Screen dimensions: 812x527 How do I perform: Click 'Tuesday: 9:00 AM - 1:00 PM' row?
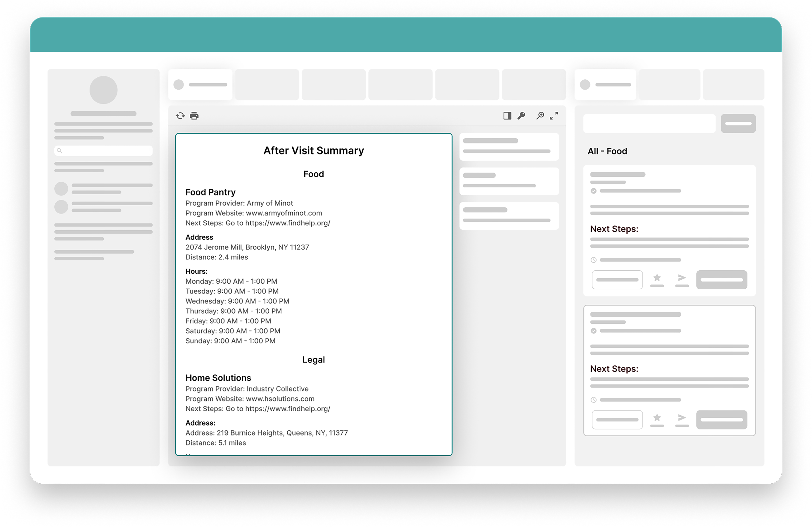232,291
